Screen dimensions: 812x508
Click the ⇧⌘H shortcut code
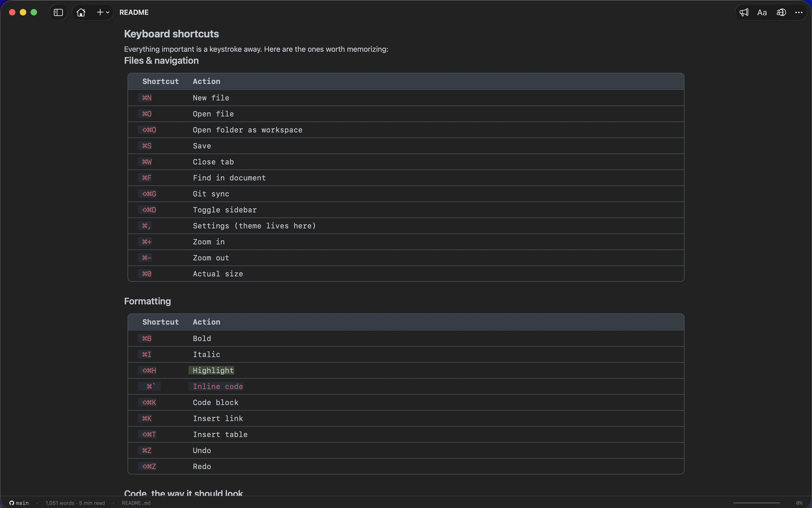coord(149,370)
